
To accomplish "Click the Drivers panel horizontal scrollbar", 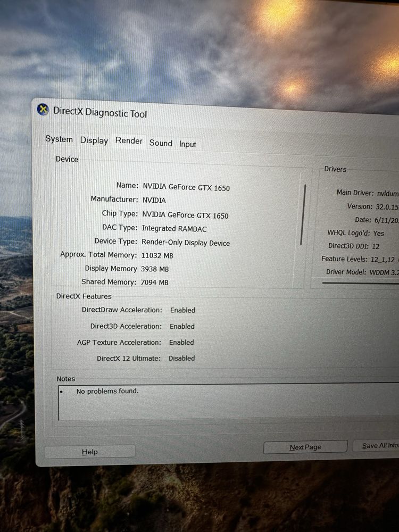I will 360,282.
